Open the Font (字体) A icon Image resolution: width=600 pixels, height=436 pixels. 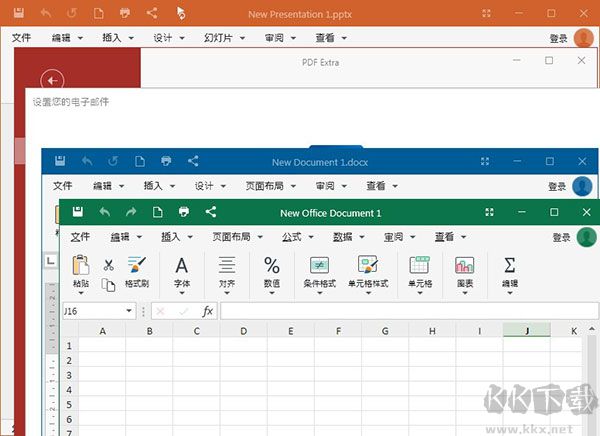[182, 265]
